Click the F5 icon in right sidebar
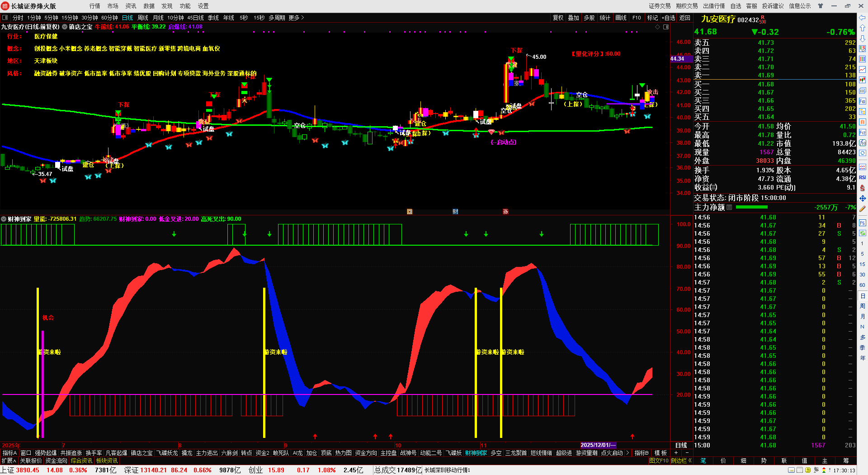Image resolution: width=868 pixels, height=475 pixels. 863,223
